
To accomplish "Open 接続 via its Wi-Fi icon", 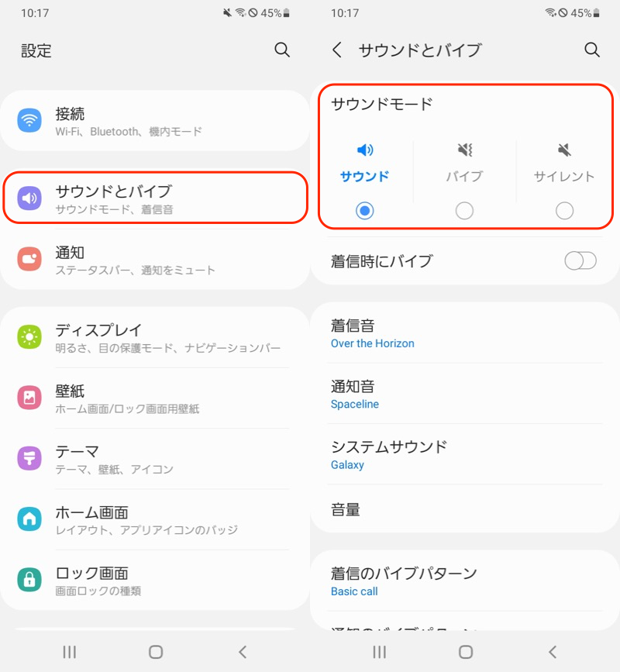I will pyautogui.click(x=29, y=121).
